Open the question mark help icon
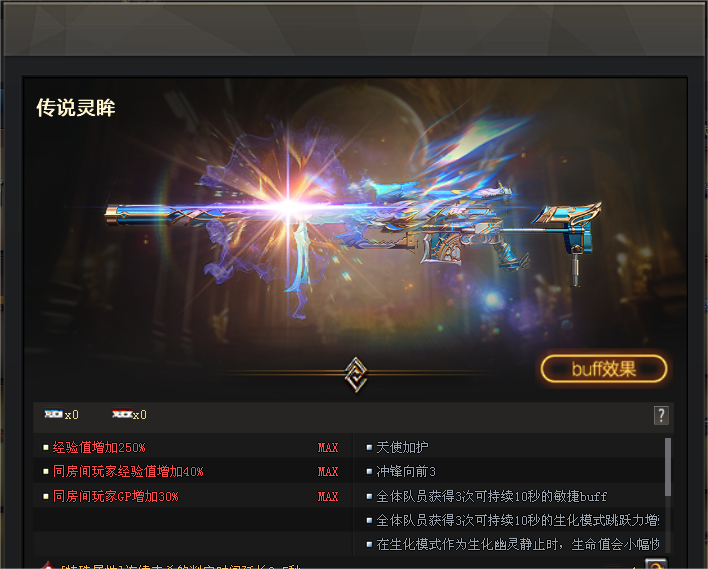The image size is (708, 569). coord(661,415)
